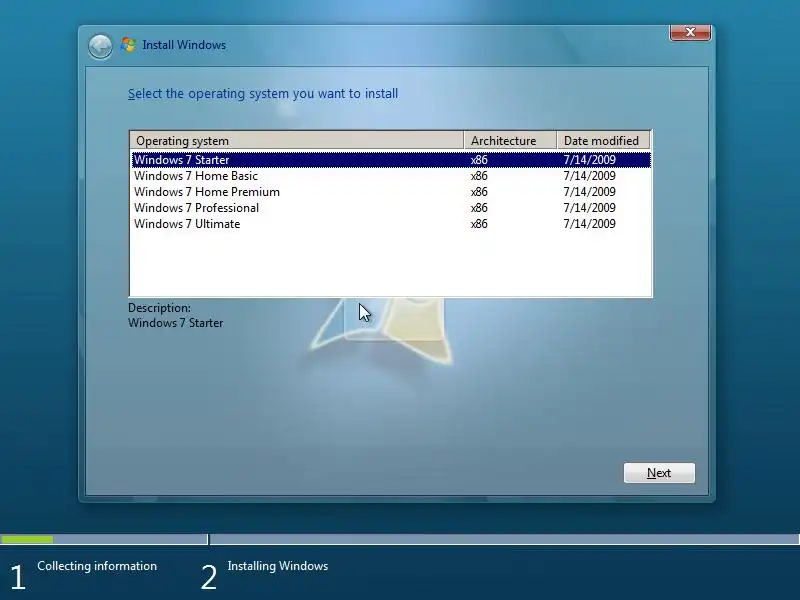
Task: Choose Windows 7 Home Premium
Action: pos(391,192)
